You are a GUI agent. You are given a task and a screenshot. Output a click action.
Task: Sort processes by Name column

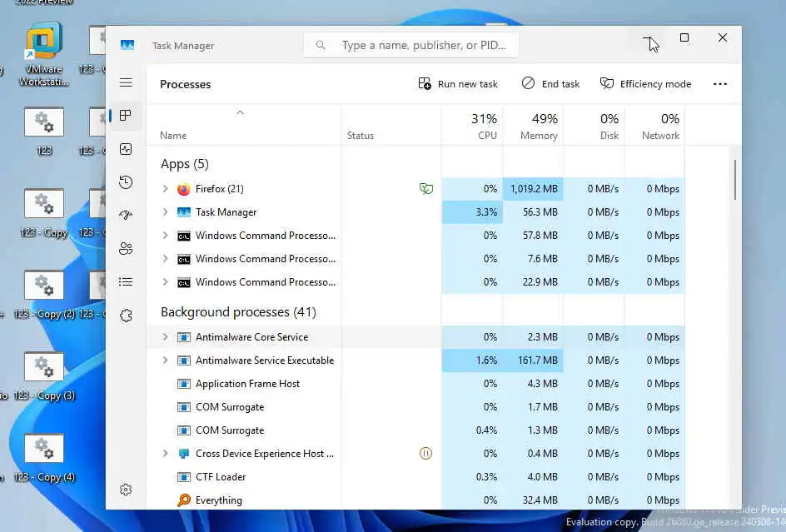(x=173, y=136)
